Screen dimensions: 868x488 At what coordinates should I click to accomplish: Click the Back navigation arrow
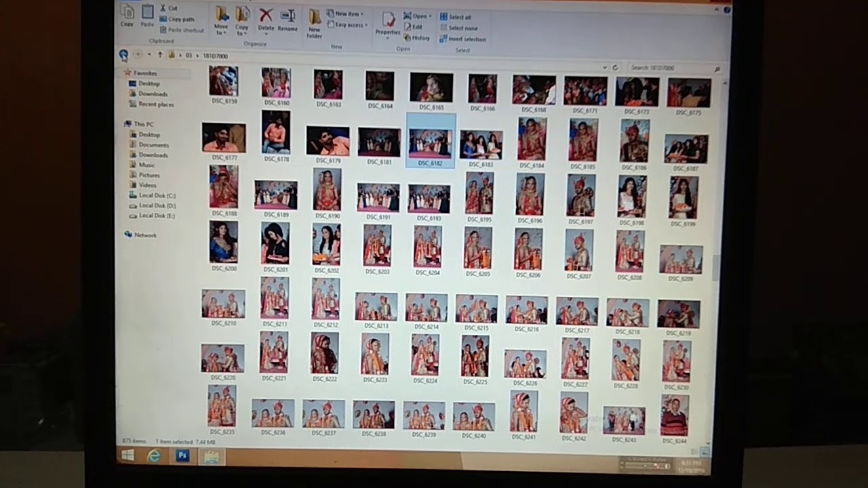pyautogui.click(x=123, y=54)
